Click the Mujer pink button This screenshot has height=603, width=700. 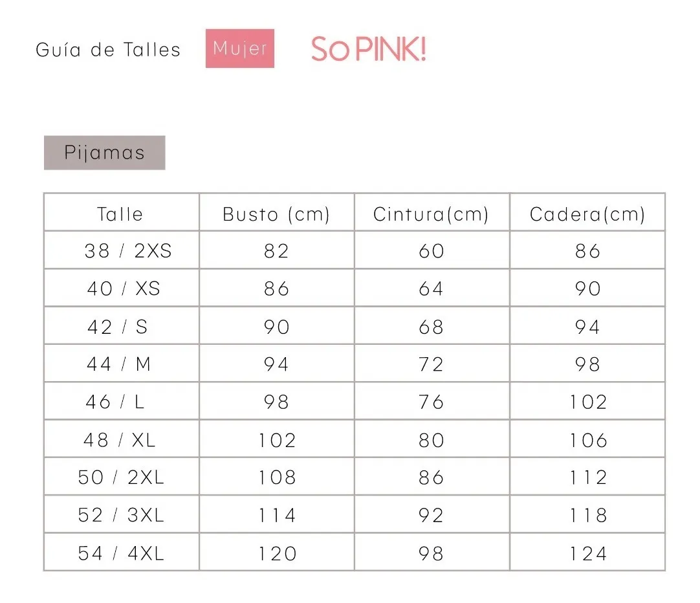(239, 49)
